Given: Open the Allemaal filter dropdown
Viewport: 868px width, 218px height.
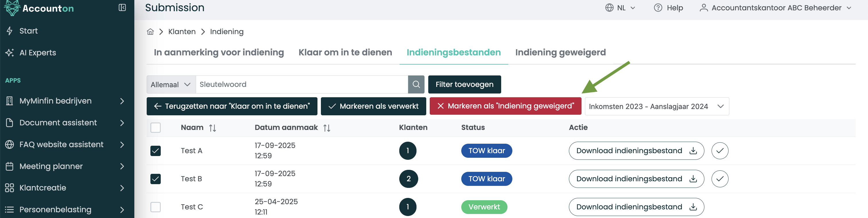Looking at the screenshot, I should pos(171,84).
